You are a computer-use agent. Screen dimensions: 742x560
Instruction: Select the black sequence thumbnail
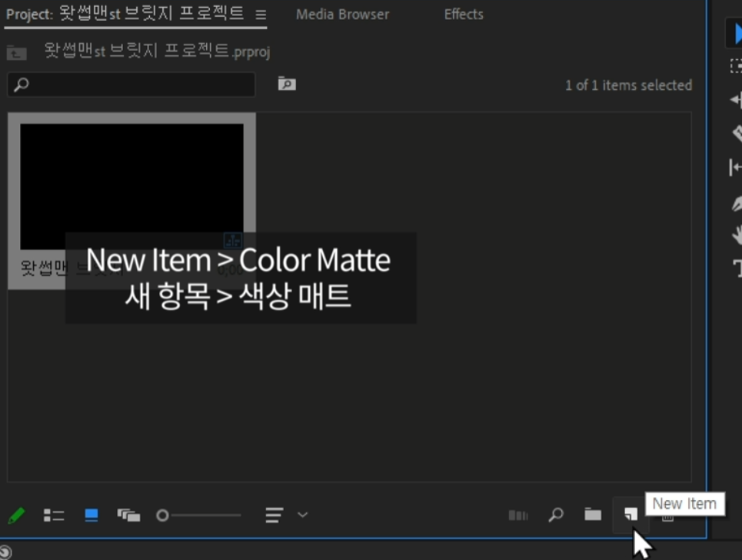[x=131, y=186]
